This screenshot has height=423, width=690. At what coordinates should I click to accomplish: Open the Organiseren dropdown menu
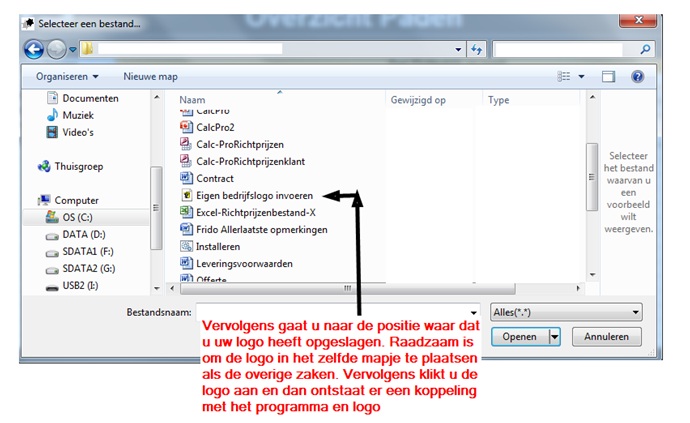[67, 76]
